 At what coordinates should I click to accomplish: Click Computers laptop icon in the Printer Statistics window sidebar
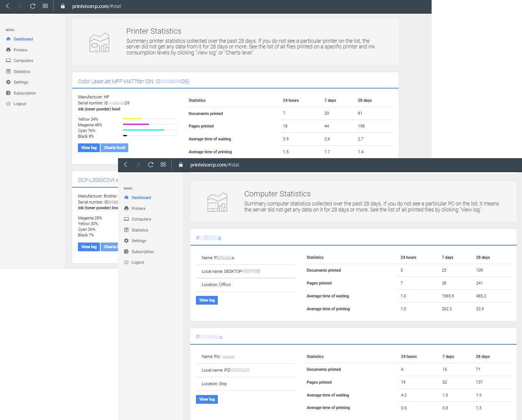pyautogui.click(x=8, y=61)
